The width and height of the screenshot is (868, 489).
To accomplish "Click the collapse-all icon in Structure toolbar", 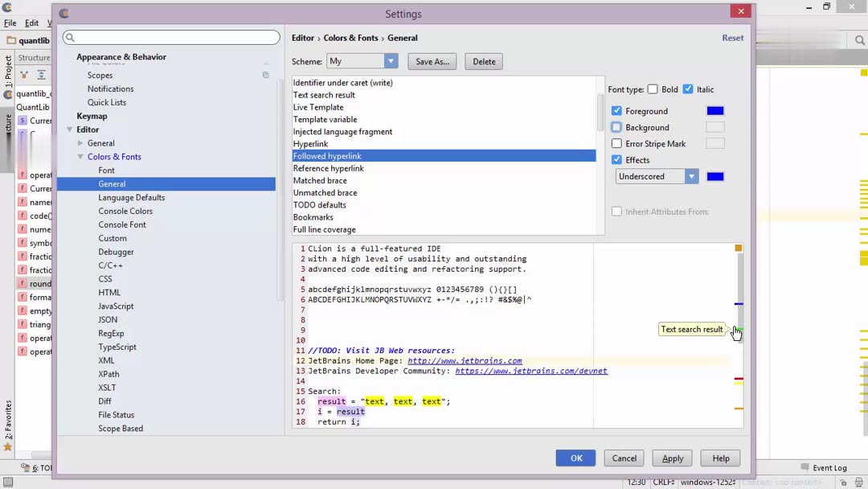I will (x=42, y=74).
